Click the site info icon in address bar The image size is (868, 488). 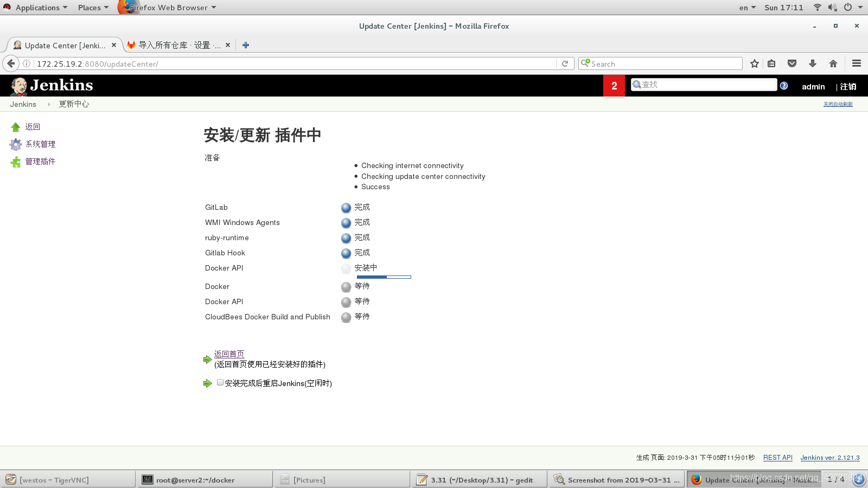tap(27, 63)
